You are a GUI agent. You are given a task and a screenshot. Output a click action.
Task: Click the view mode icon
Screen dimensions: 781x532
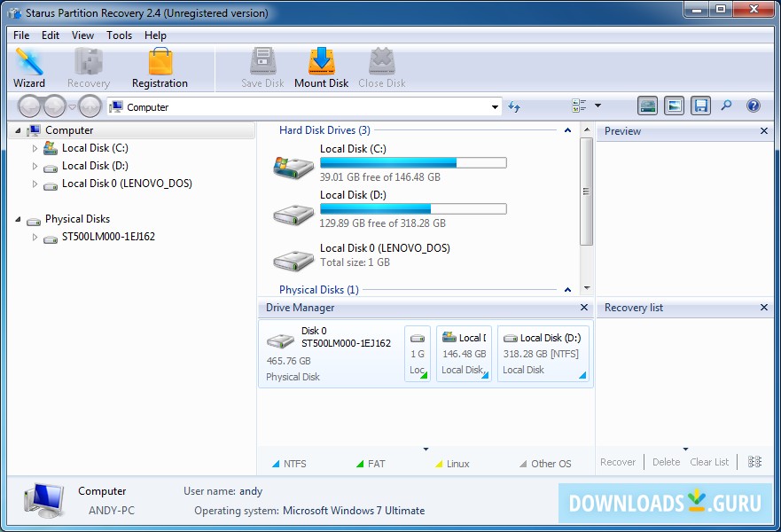(579, 106)
